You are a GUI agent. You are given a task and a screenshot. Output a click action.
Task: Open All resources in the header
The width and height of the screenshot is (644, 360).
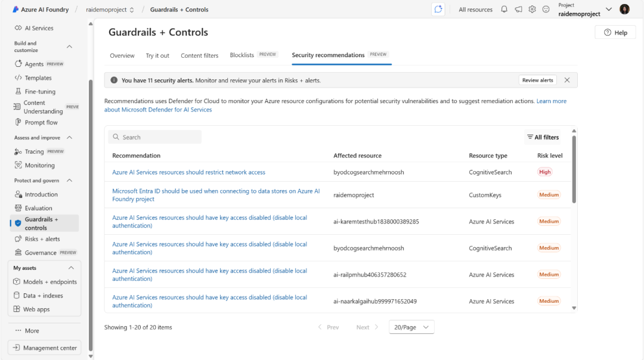coord(476,10)
